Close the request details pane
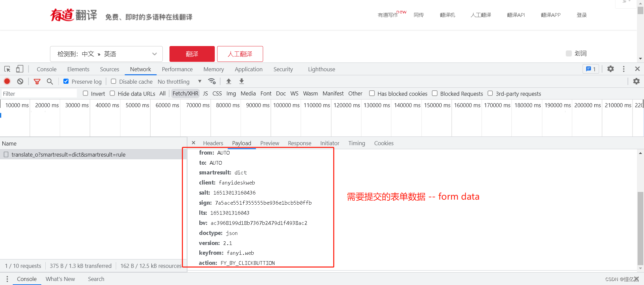Screen dimensions: 644x285 (194, 143)
